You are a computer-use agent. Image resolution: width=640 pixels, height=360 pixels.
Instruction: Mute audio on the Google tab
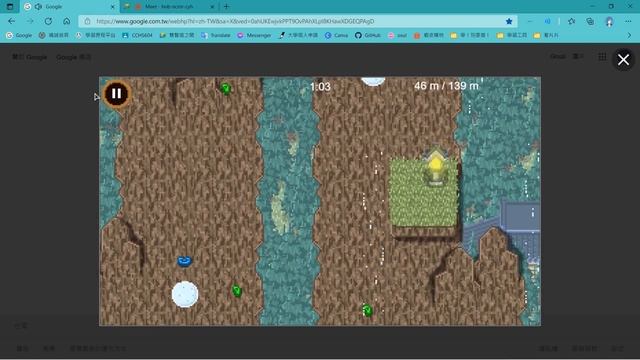(x=38, y=7)
